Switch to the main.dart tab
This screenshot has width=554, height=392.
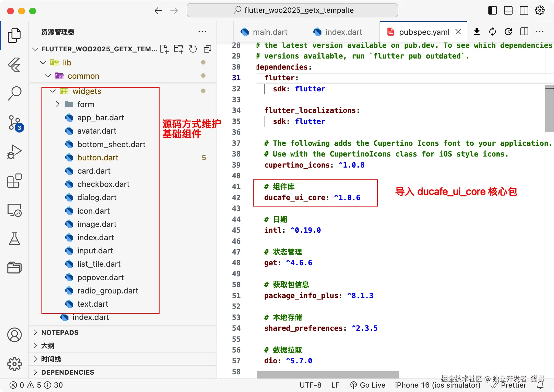tap(270, 32)
